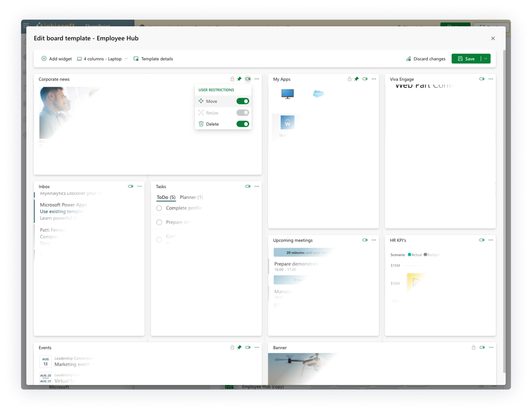
Task: Click the pin icon on Events widget
Action: [x=239, y=347]
